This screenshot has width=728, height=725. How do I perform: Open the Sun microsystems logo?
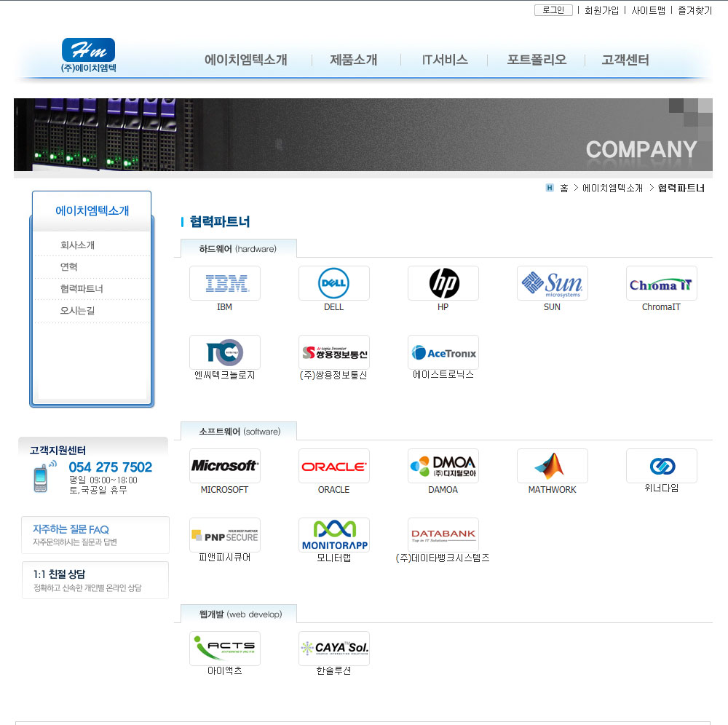[552, 283]
